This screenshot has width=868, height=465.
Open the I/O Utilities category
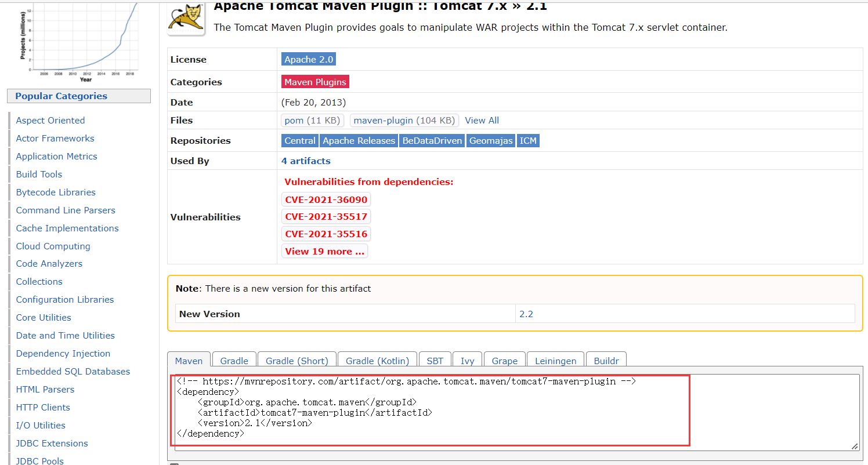tap(41, 426)
